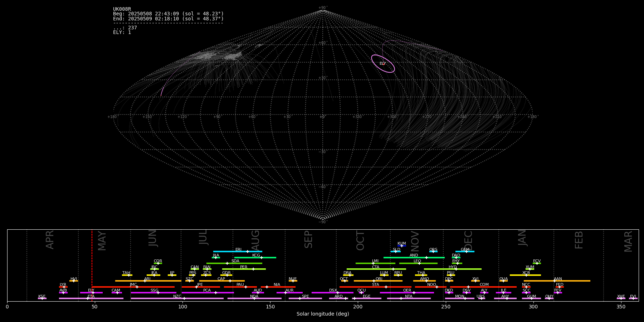Click the 200 tick on the solar longitude axis
Viewport: 644px width, 322px height.
coord(358,307)
